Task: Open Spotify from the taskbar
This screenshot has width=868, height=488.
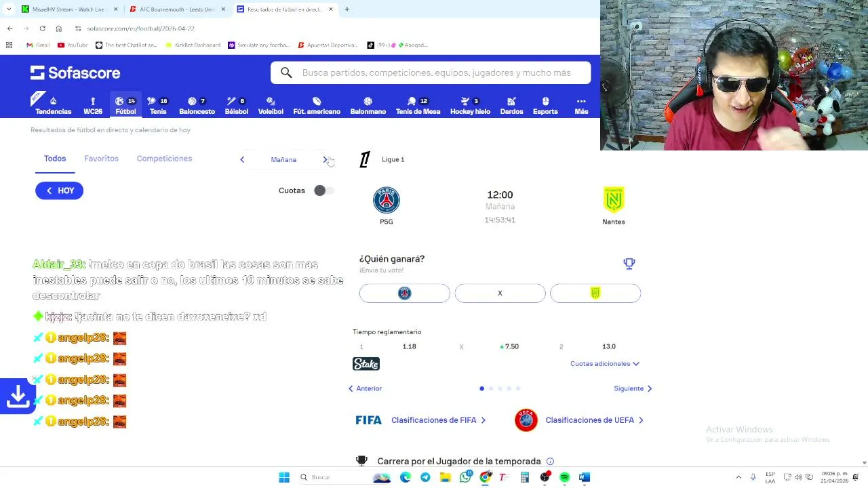Action: [x=564, y=477]
